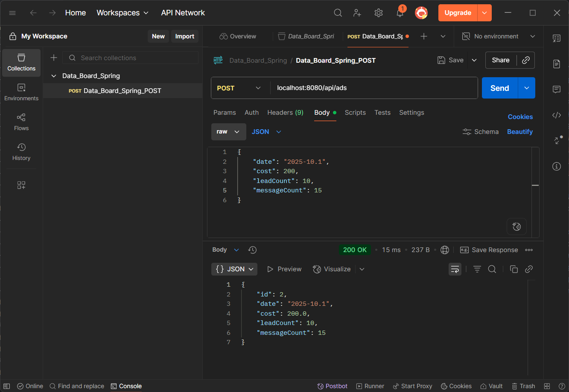The width and height of the screenshot is (569, 392).
Task: Click the Beautify link
Action: [520, 132]
